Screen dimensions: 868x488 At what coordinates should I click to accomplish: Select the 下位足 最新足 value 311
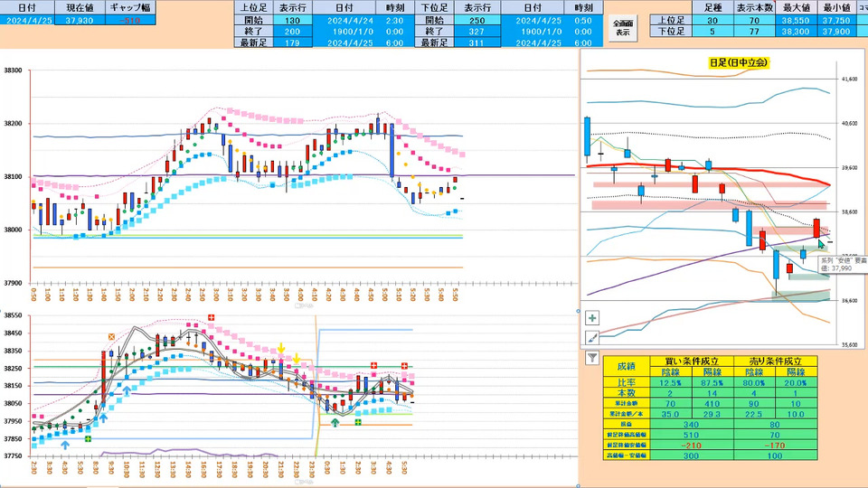pyautogui.click(x=477, y=42)
